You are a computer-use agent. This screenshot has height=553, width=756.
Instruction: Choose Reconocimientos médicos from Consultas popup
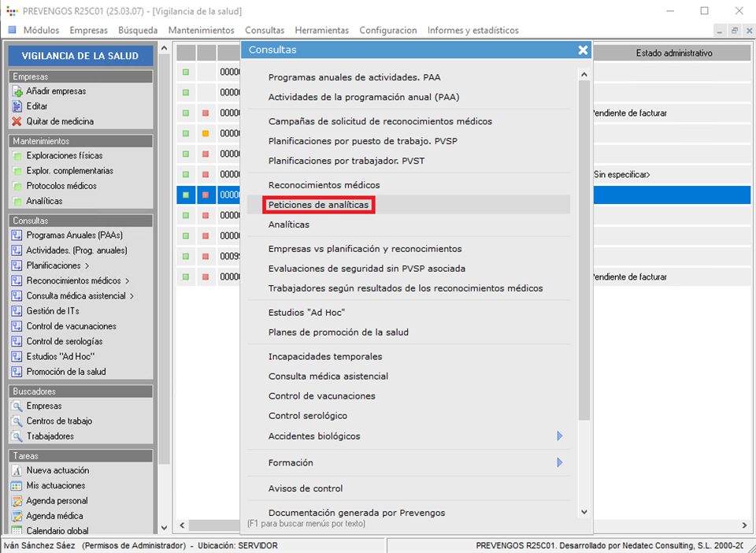pos(324,185)
